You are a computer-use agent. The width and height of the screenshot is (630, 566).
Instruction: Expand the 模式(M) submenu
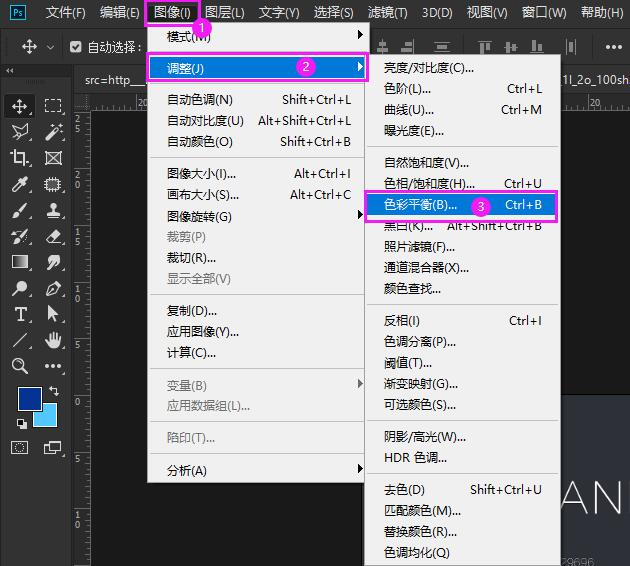click(x=256, y=37)
